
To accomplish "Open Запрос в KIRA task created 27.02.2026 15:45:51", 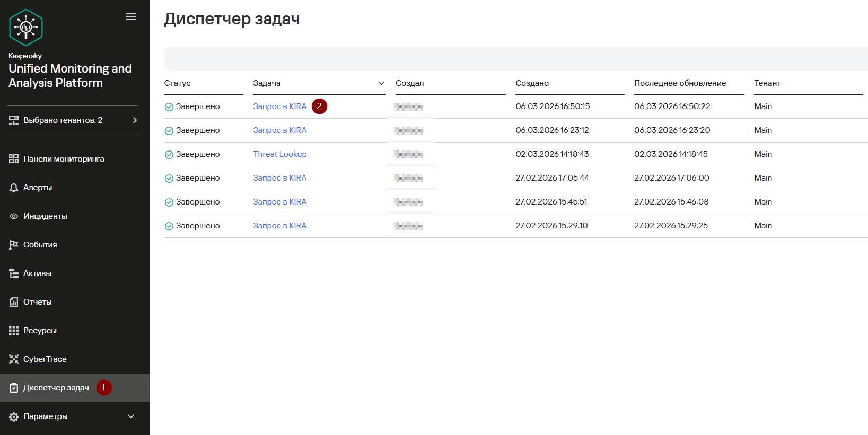I will click(280, 202).
